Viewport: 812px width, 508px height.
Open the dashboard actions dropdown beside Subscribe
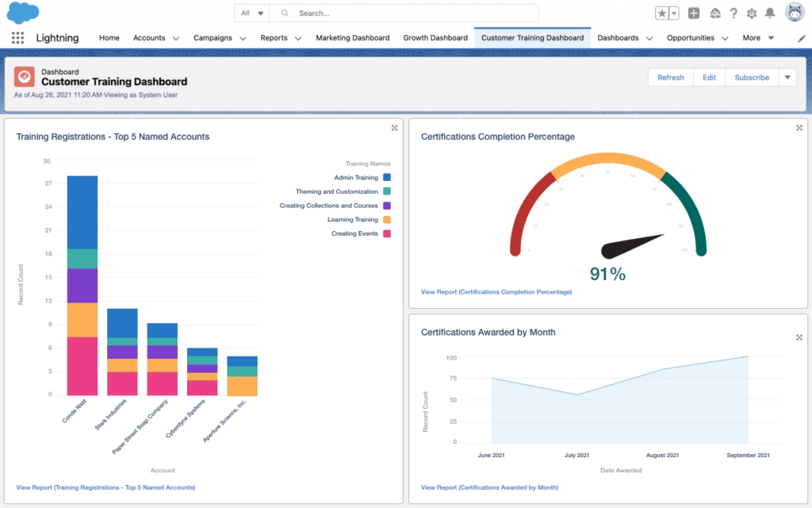point(787,77)
